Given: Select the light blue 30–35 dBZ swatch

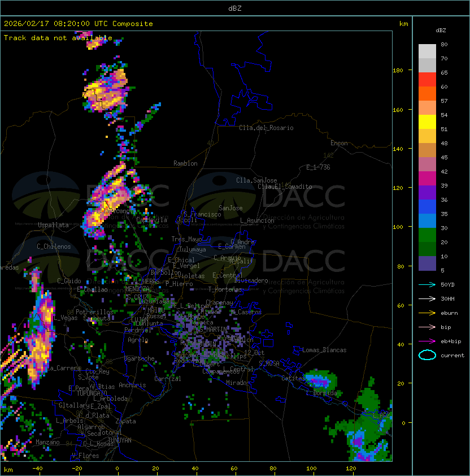Looking at the screenshot, I should (x=427, y=221).
